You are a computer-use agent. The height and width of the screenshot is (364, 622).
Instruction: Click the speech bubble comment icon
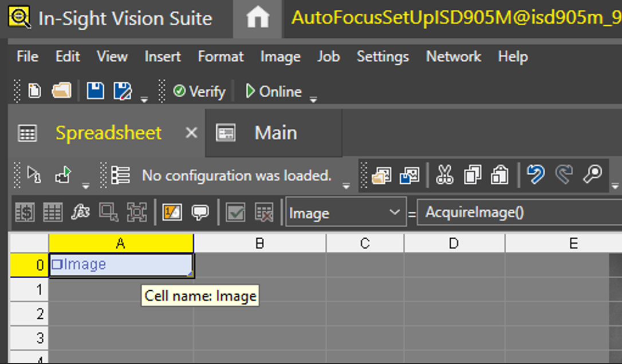tap(200, 212)
